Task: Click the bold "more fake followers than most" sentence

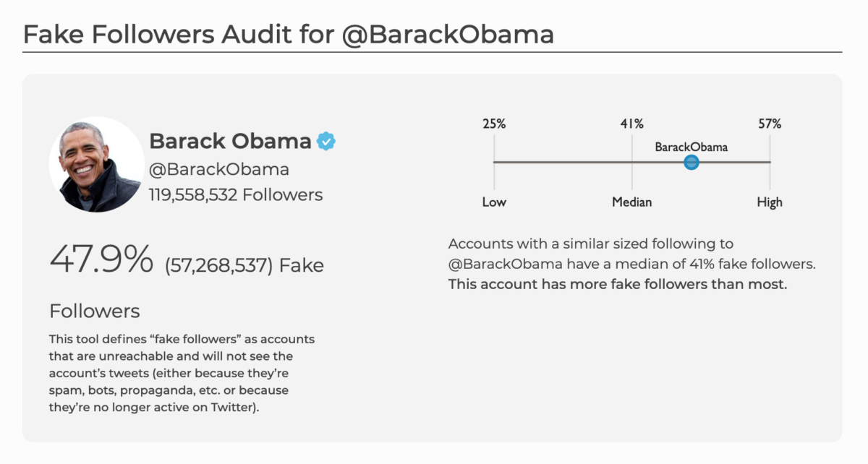Action: point(617,284)
